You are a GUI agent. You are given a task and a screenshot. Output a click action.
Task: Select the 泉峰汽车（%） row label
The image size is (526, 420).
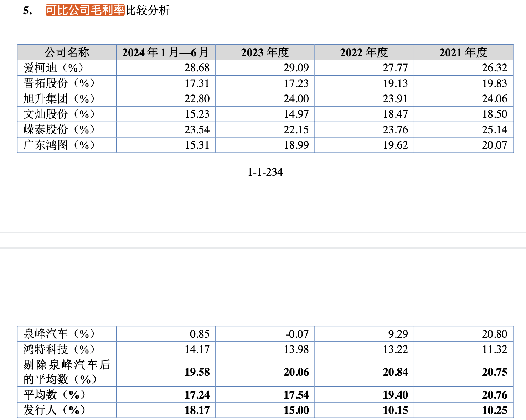click(59, 334)
